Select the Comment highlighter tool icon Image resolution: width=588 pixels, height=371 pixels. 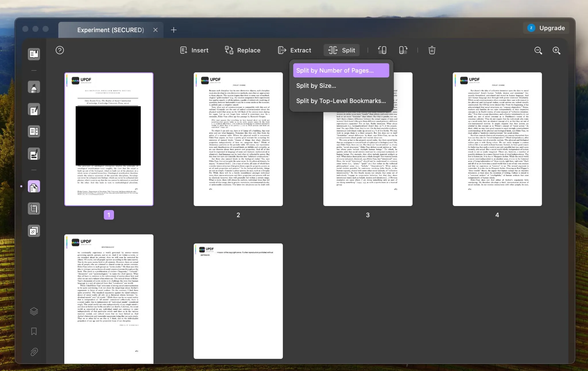click(x=34, y=87)
